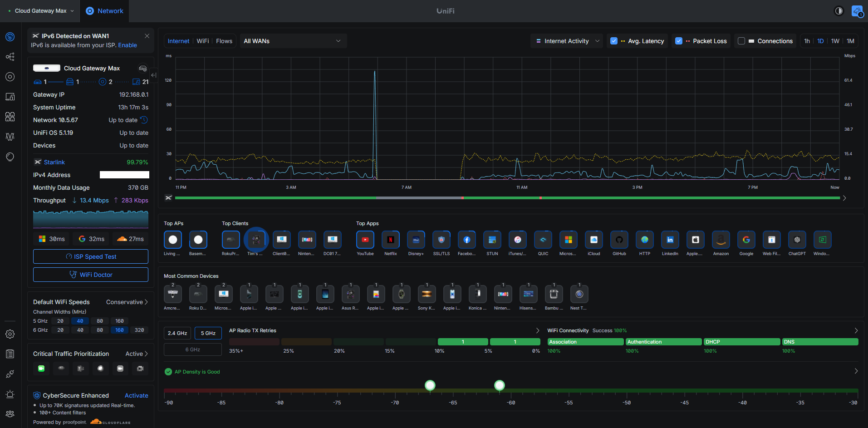Viewport: 868px width, 428px height.
Task: Open the Integrations plug icon
Action: point(10,374)
